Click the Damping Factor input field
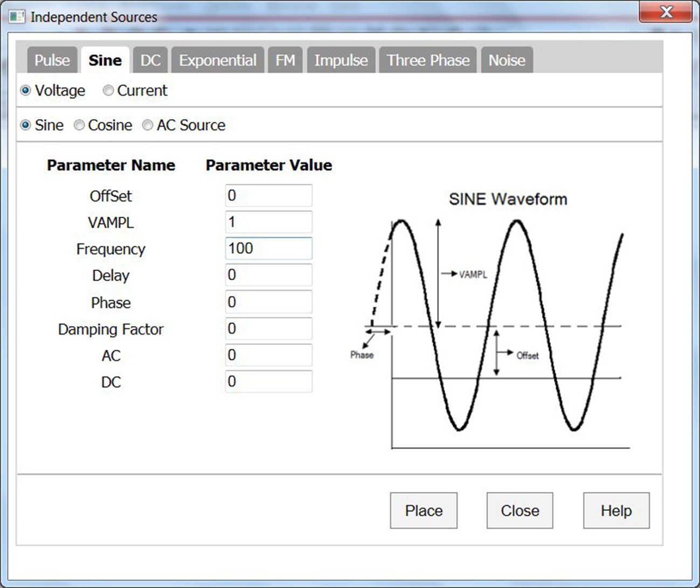Image resolution: width=700 pixels, height=588 pixels. click(x=268, y=329)
